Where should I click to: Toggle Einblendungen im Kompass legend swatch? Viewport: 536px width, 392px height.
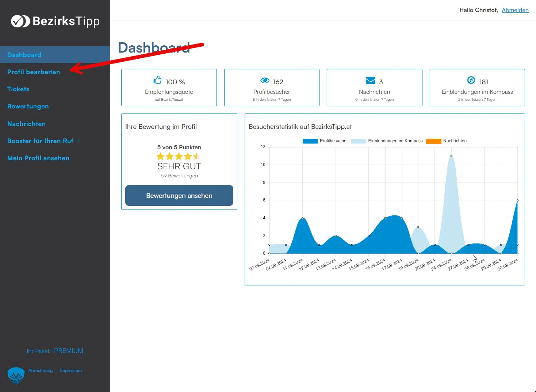359,141
